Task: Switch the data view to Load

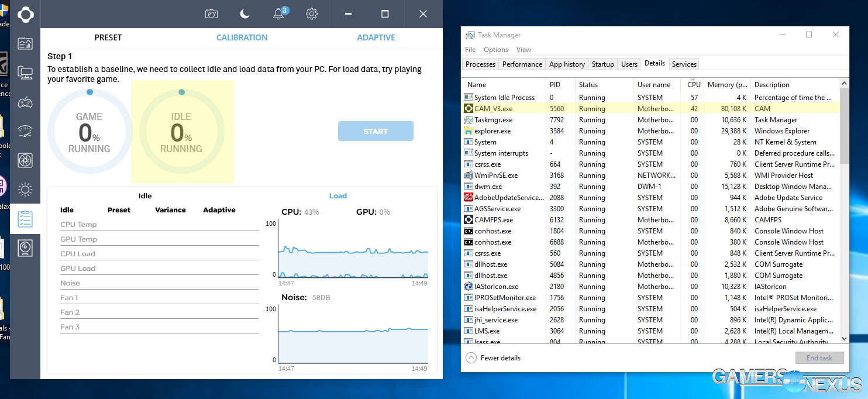Action: coord(337,196)
